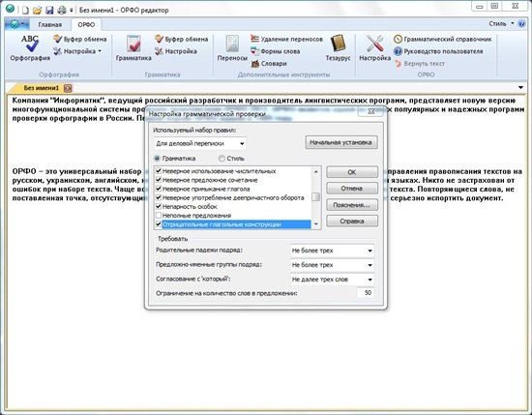This screenshot has height=415, width=532.
Task: Uncheck Неверное использование числительных
Action: pos(158,171)
